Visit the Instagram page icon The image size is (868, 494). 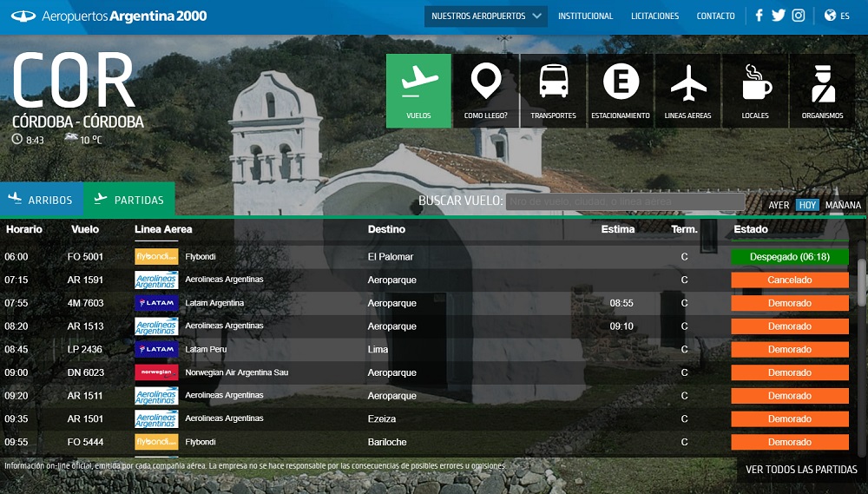799,16
